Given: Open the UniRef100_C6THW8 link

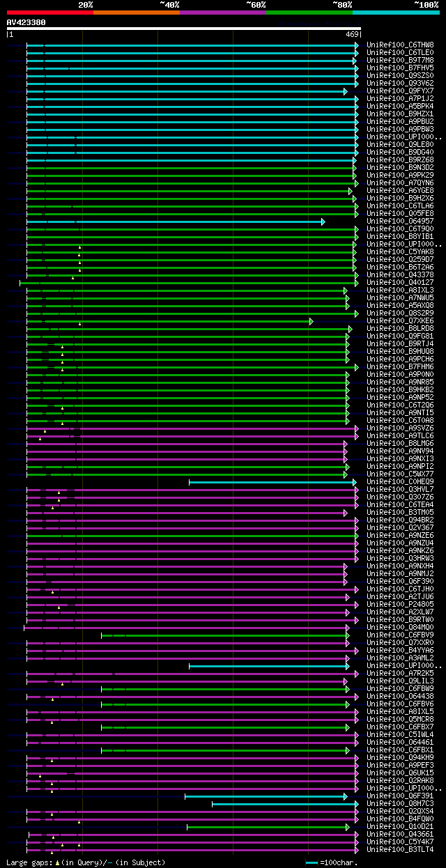Looking at the screenshot, I should pos(400,45).
